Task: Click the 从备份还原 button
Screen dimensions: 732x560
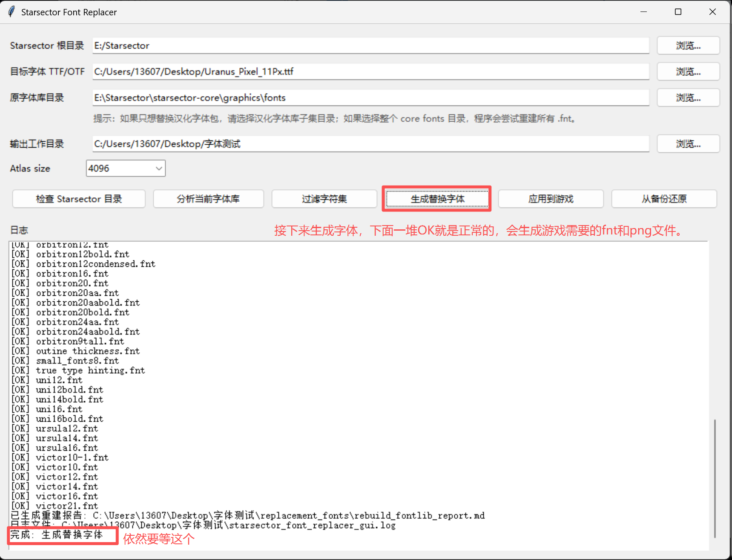Action: click(664, 199)
